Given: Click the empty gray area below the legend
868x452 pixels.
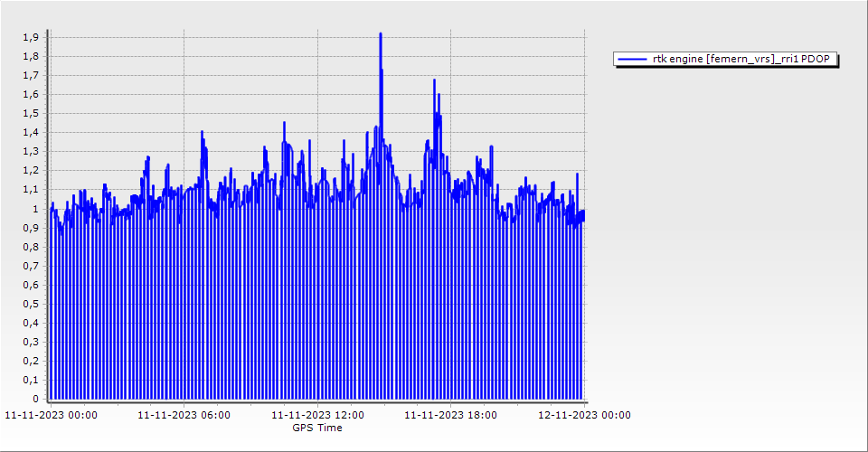Looking at the screenshot, I should click(723, 226).
